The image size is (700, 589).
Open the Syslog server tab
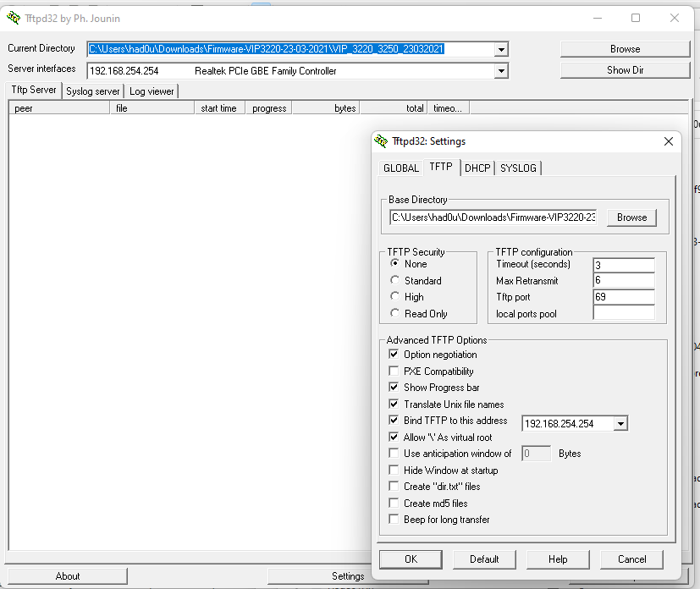[x=93, y=91]
